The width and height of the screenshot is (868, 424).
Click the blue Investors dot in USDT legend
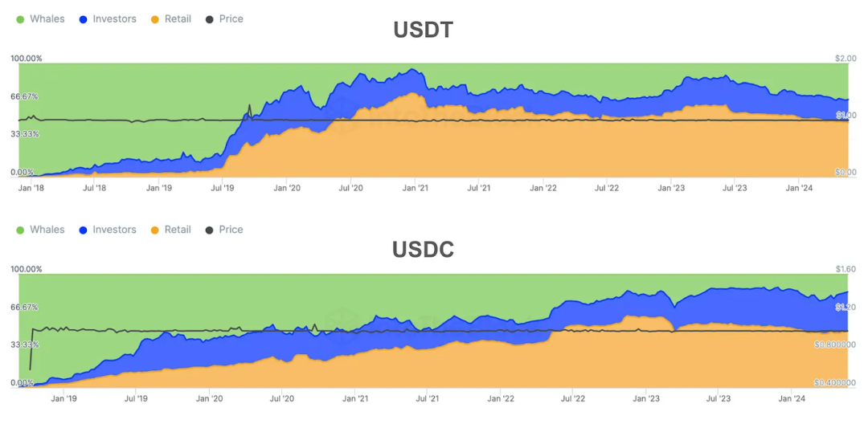tap(84, 19)
